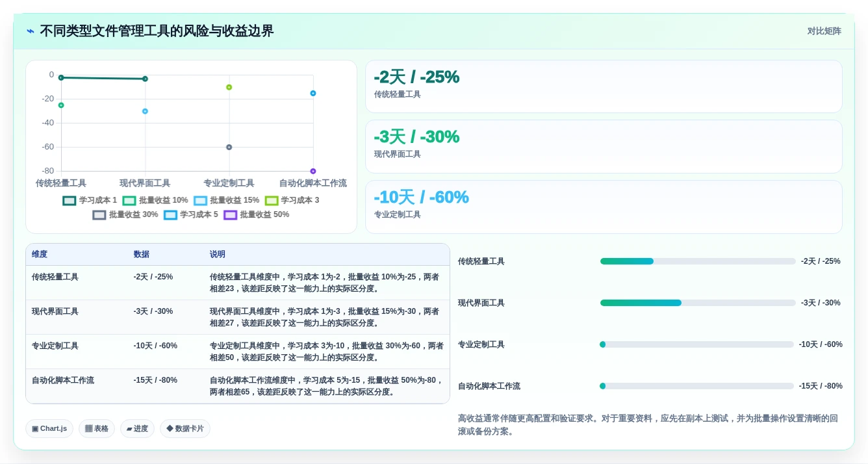Click the 传统轻量工具 progress bar
This screenshot has width=868, height=464.
698,261
